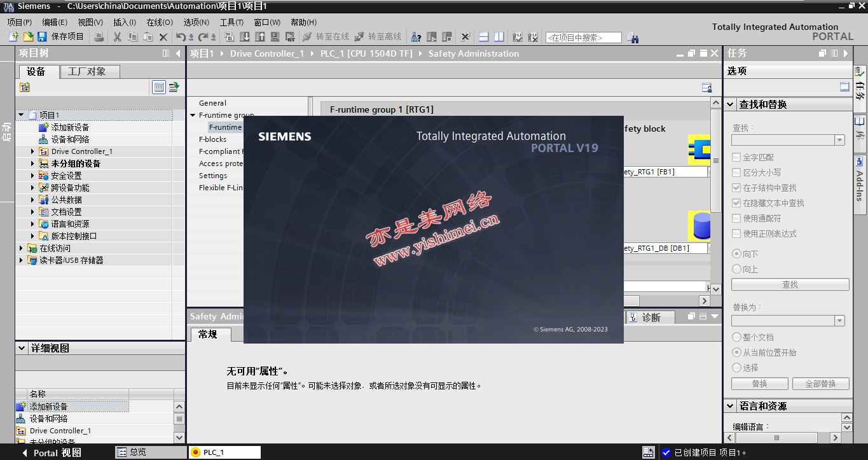The width and height of the screenshot is (868, 460).
Task: Select the 向下 radio button
Action: point(737,254)
